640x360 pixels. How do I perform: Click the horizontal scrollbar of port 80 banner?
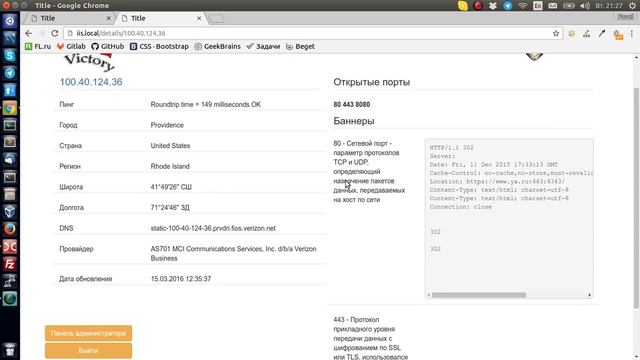click(479, 295)
